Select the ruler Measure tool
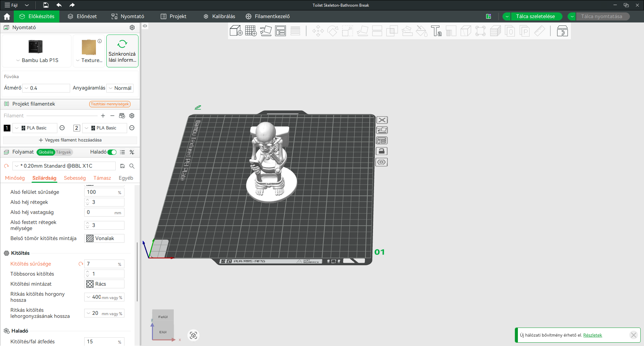 [x=539, y=31]
